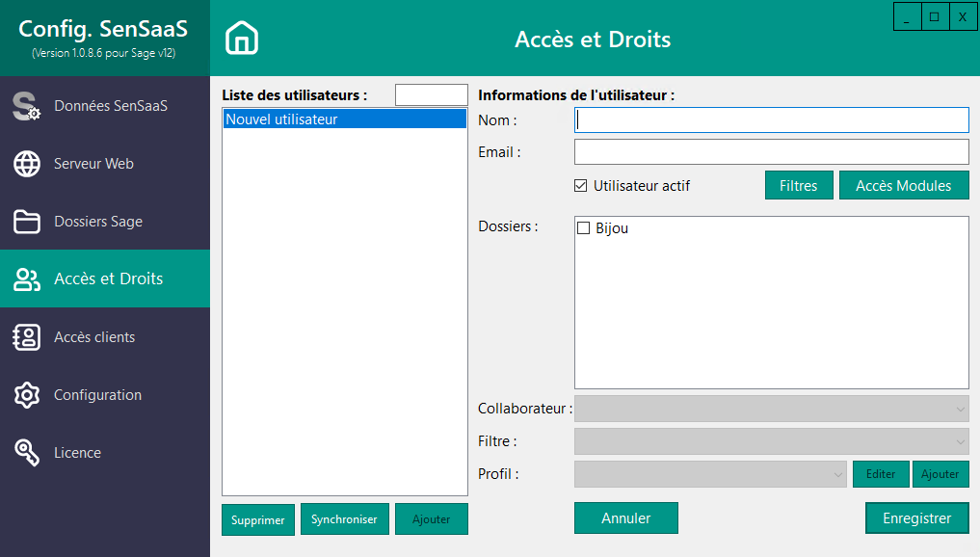Select the Licence key icon

[x=28, y=452]
